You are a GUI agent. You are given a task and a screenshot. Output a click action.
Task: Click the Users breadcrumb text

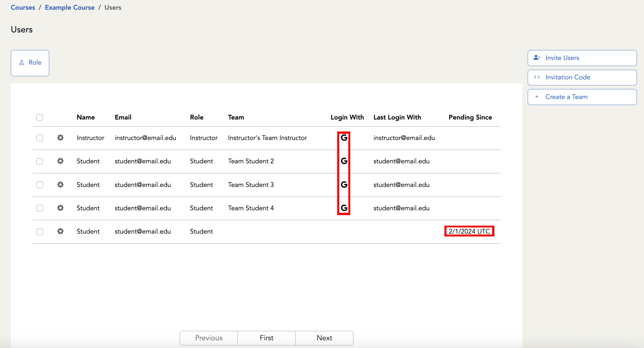pos(113,8)
